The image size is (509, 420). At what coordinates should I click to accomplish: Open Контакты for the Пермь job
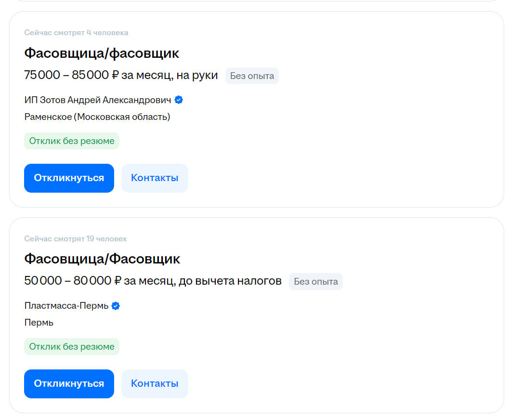click(155, 383)
